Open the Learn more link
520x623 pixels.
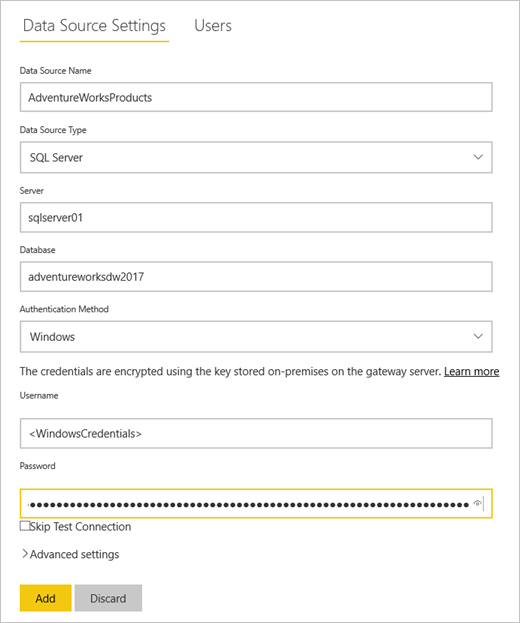click(472, 371)
